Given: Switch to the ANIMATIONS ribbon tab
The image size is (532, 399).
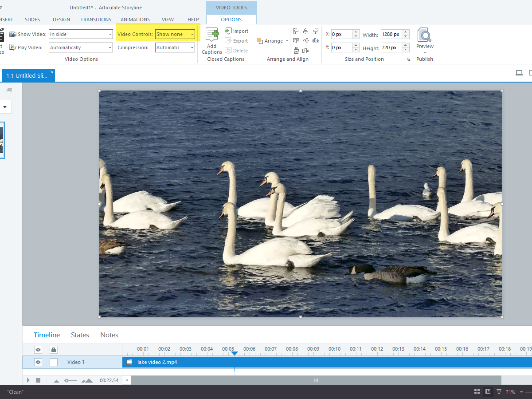Looking at the screenshot, I should point(135,19).
